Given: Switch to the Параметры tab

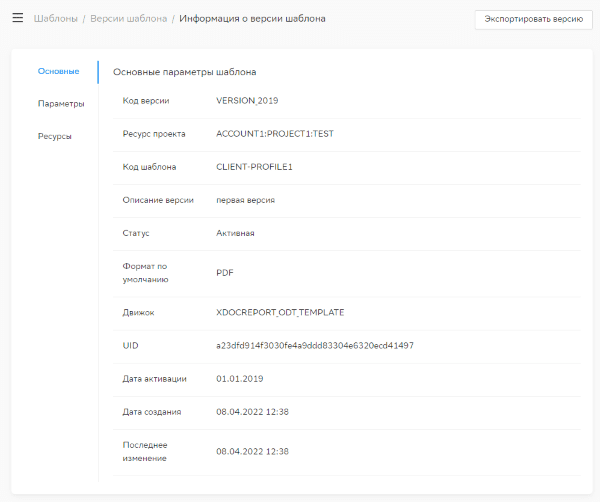Looking at the screenshot, I should [x=61, y=104].
